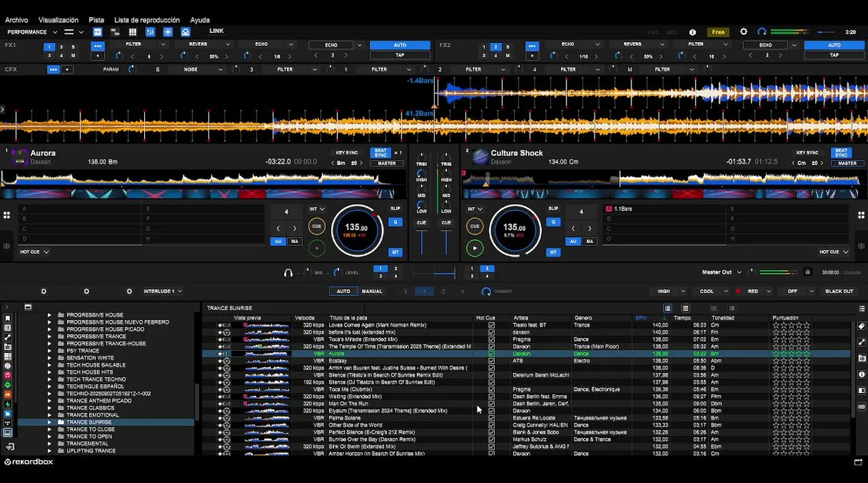The image size is (868, 483).
Task: Toggle FX1 three-dots button
Action: [x=98, y=46]
